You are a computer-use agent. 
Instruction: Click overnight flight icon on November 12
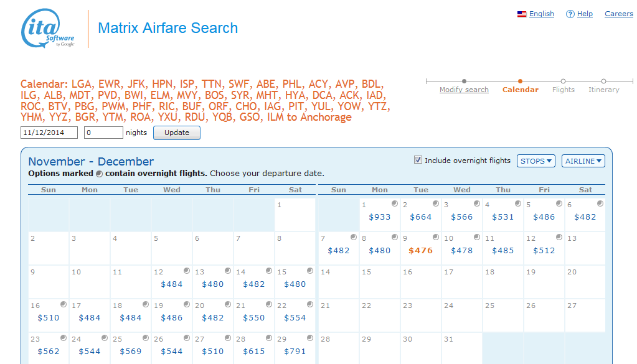pos(187,271)
